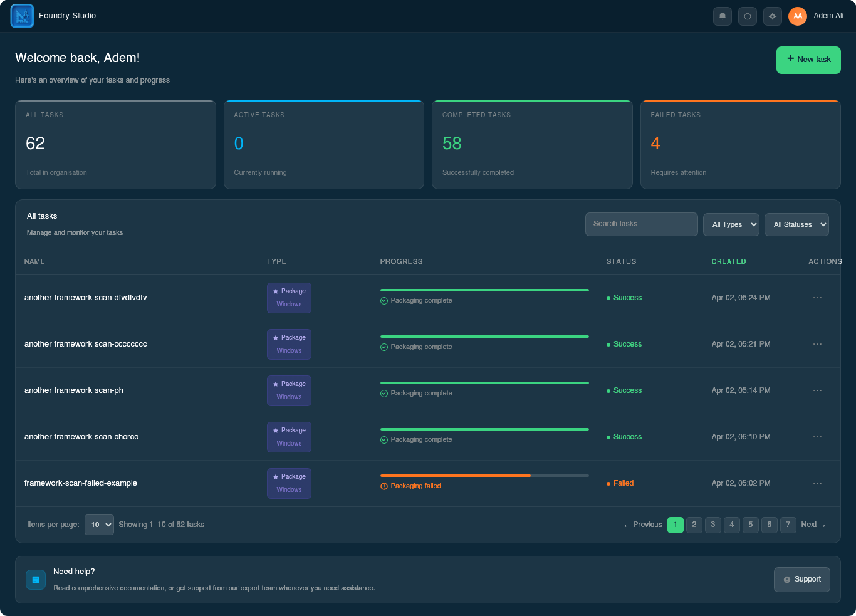The width and height of the screenshot is (856, 616).
Task: Open actions menu for framework-scan-failed-example
Action: tap(817, 483)
